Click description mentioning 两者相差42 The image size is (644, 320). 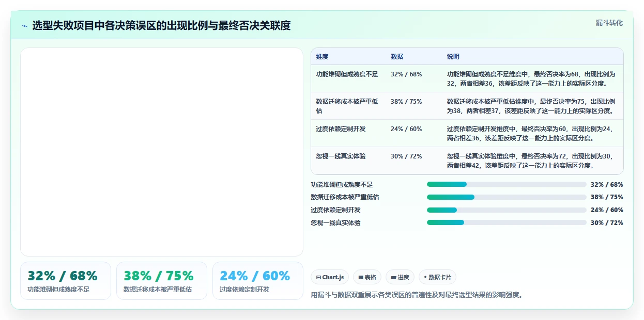click(x=531, y=161)
